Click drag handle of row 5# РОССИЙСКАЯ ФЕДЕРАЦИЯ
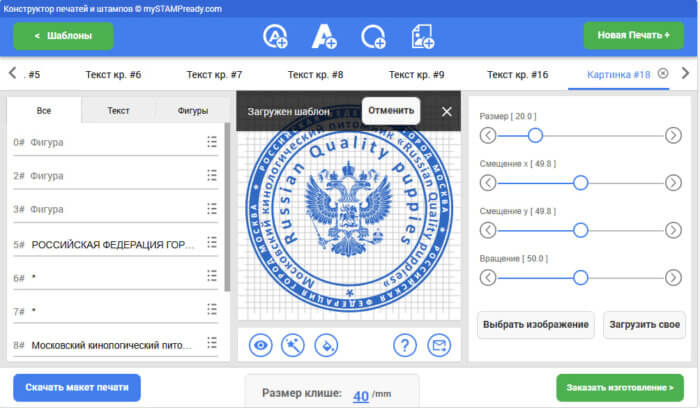700x408 pixels. [x=212, y=242]
